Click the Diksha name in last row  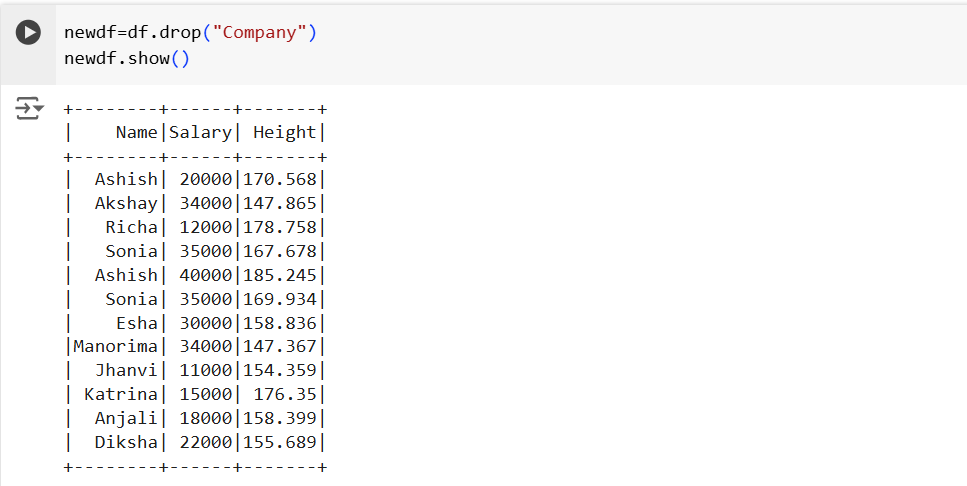126,442
